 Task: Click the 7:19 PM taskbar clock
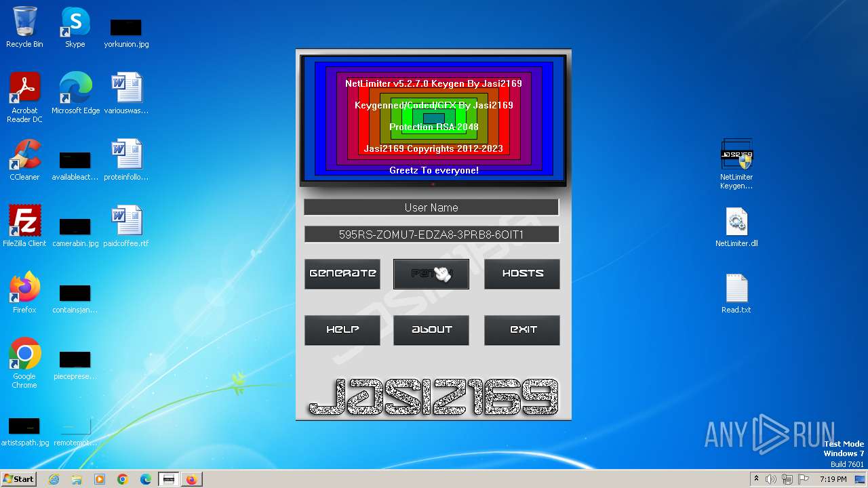(833, 479)
